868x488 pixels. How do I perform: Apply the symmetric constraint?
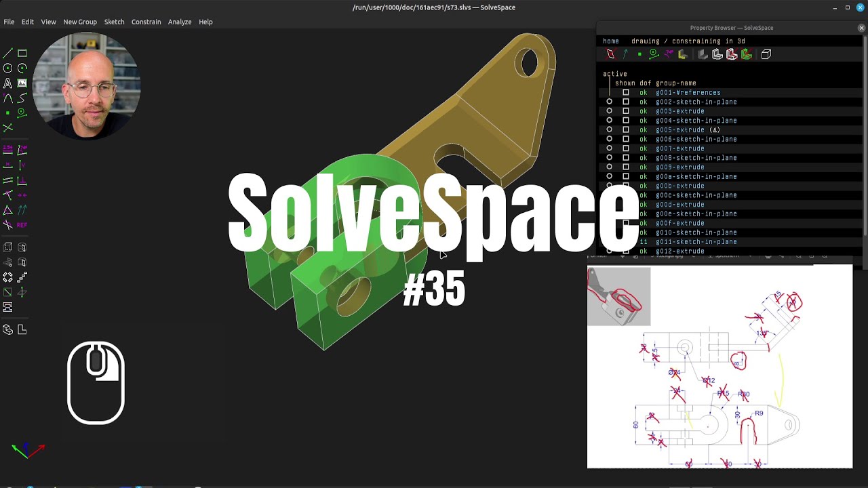pos(22,195)
